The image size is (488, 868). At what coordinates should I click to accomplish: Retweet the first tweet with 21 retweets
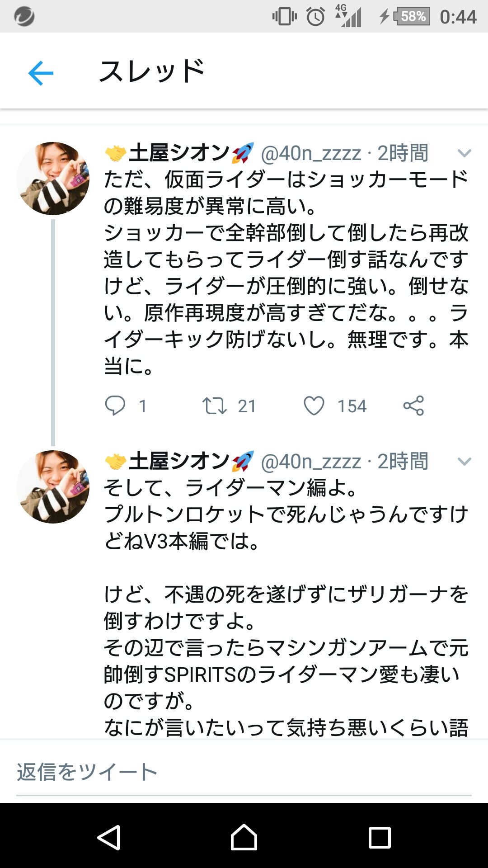pyautogui.click(x=214, y=406)
